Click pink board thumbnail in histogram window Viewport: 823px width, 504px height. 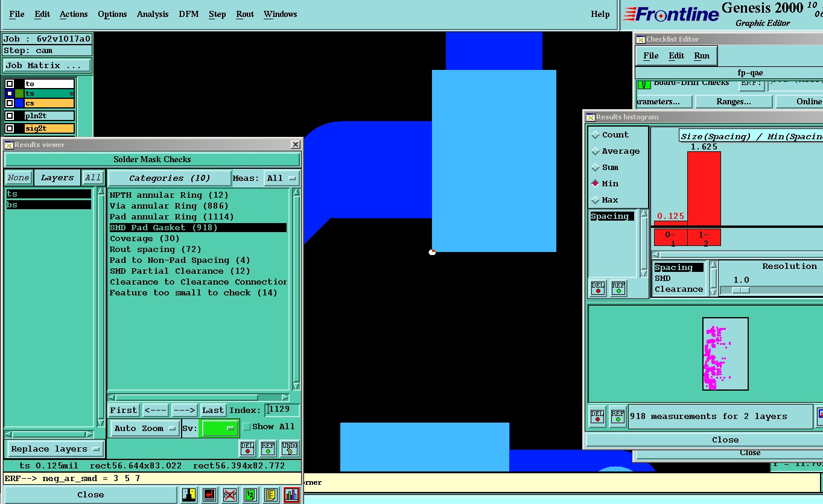pyautogui.click(x=725, y=354)
